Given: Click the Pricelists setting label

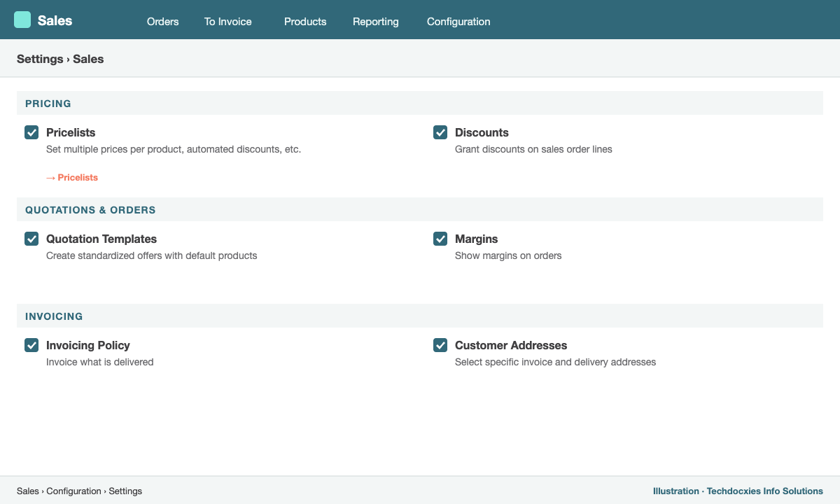Looking at the screenshot, I should 71,132.
